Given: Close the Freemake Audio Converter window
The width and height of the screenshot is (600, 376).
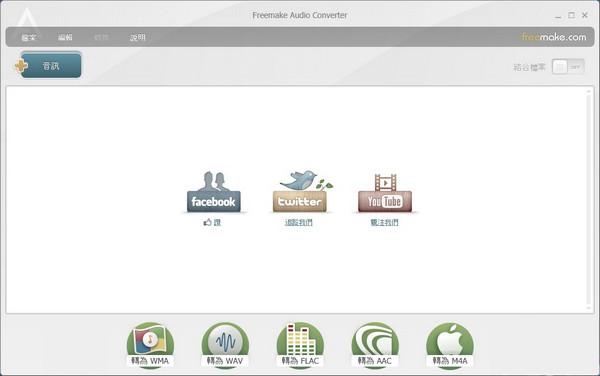Looking at the screenshot, I should (585, 15).
